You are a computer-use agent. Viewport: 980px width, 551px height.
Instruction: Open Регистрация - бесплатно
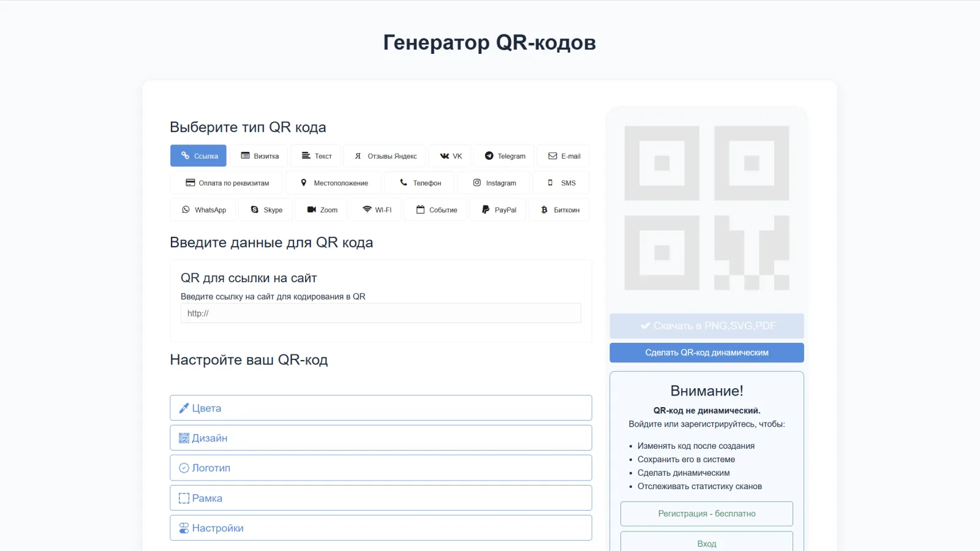(706, 513)
